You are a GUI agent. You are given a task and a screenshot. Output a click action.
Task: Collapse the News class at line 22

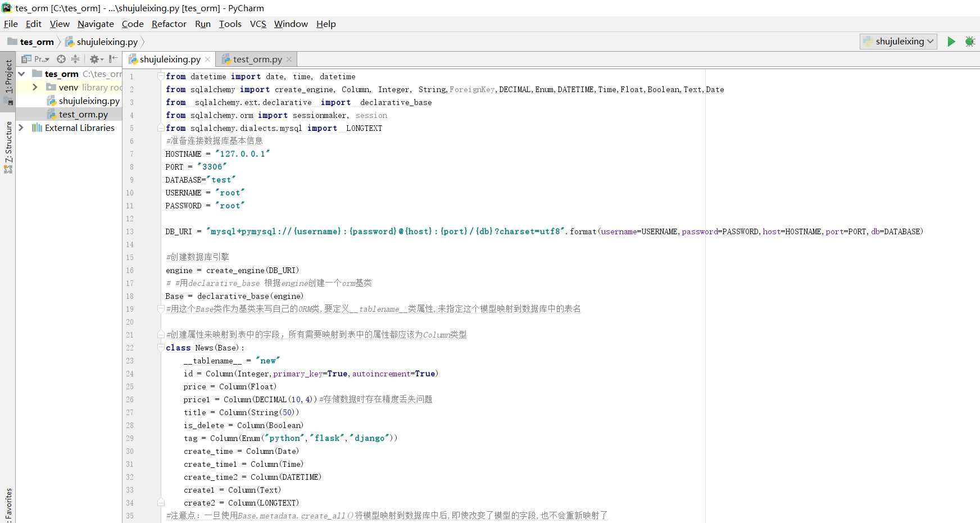[x=161, y=347]
